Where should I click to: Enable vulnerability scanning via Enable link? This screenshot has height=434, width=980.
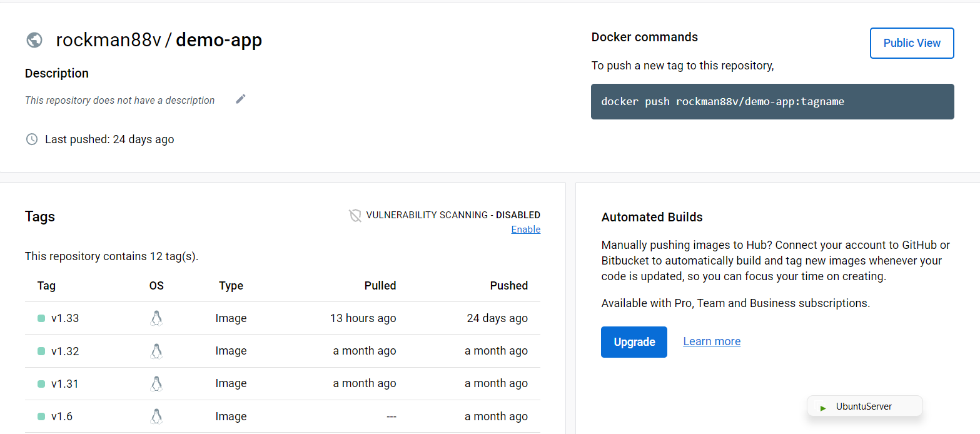pos(525,230)
